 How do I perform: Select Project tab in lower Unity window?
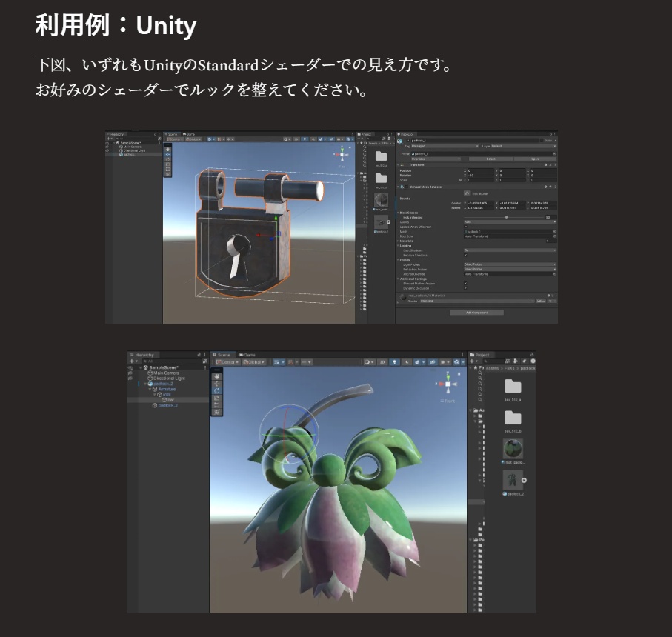pos(479,355)
